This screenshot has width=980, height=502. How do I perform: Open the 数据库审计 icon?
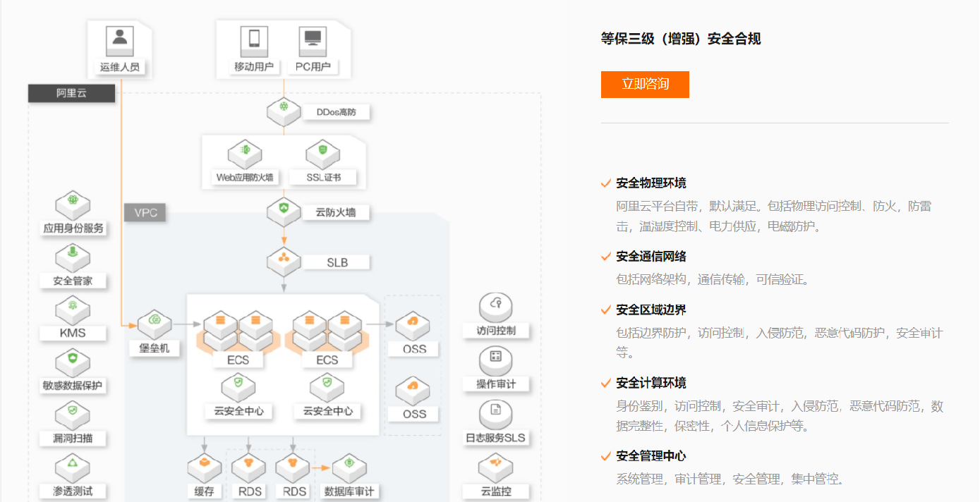point(349,468)
